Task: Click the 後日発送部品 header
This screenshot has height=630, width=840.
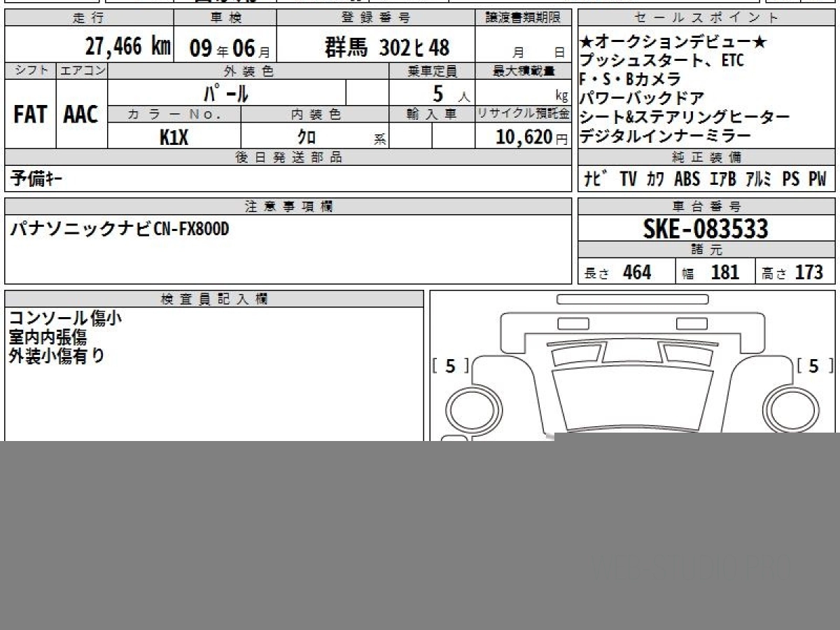Action: (x=288, y=157)
